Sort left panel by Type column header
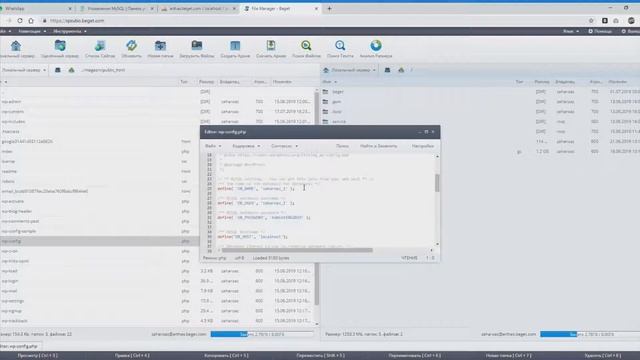640x360 pixels. [x=184, y=82]
